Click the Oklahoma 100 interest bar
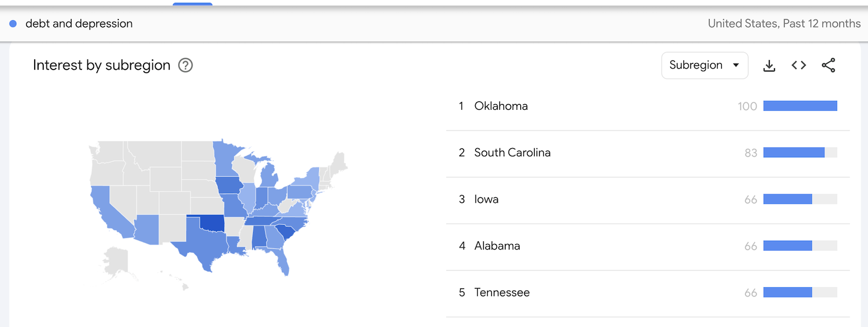Viewport: 868px width, 327px height. pyautogui.click(x=800, y=106)
